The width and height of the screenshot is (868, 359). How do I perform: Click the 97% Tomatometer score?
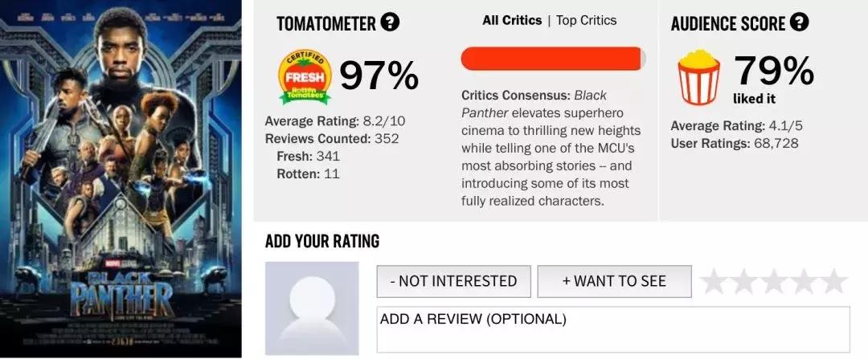(379, 76)
